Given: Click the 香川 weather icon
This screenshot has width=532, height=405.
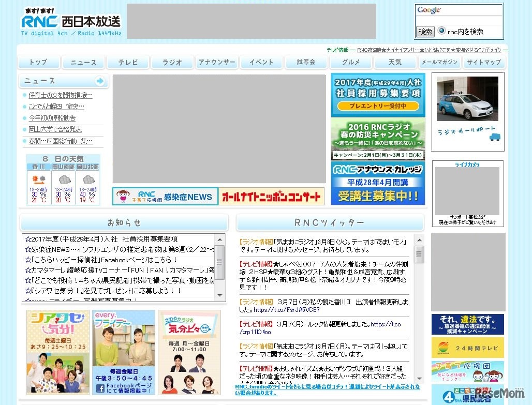Looking at the screenshot, I should point(39,179).
